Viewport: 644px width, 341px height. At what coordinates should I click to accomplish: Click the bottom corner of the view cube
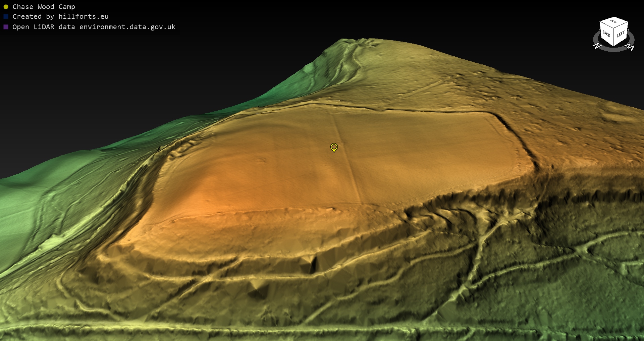[x=614, y=46]
